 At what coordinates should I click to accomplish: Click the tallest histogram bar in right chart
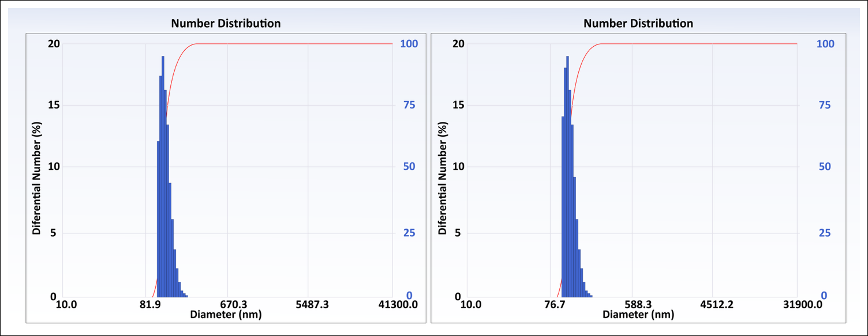[567, 176]
